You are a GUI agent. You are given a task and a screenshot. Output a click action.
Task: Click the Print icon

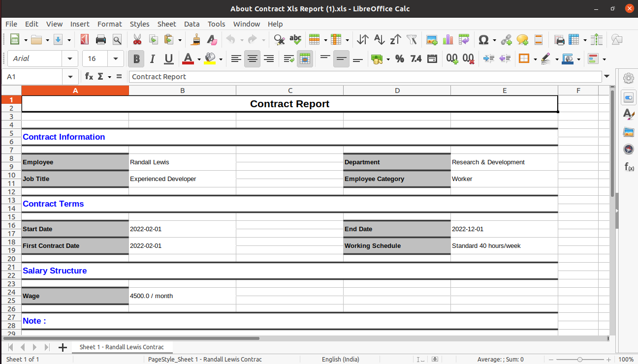[101, 39]
